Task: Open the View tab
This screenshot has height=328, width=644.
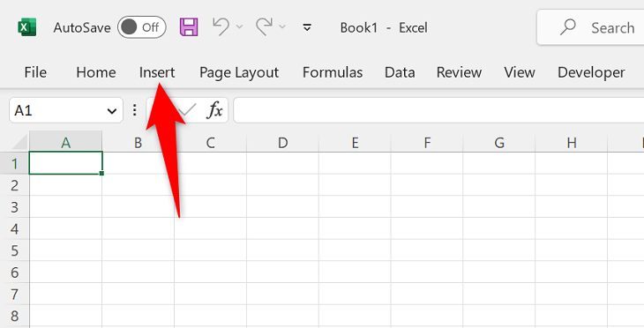Action: coord(520,72)
